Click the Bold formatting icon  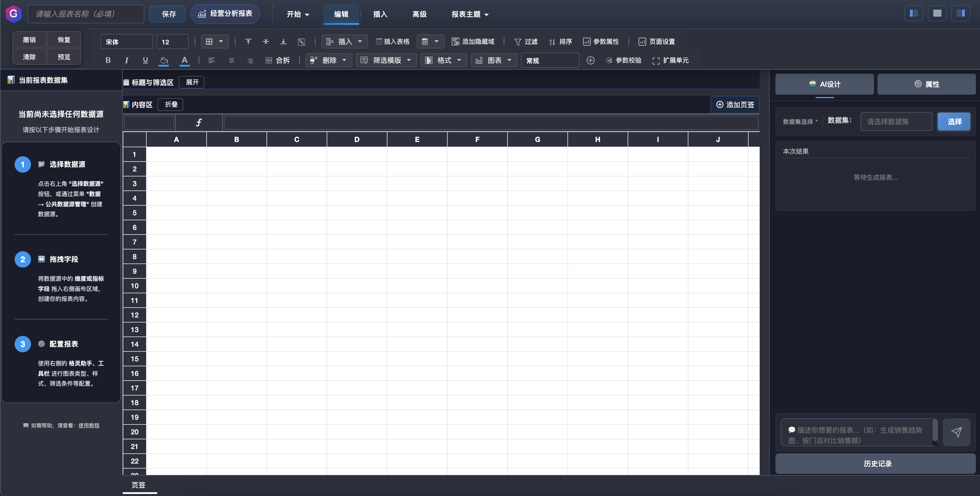pos(108,60)
